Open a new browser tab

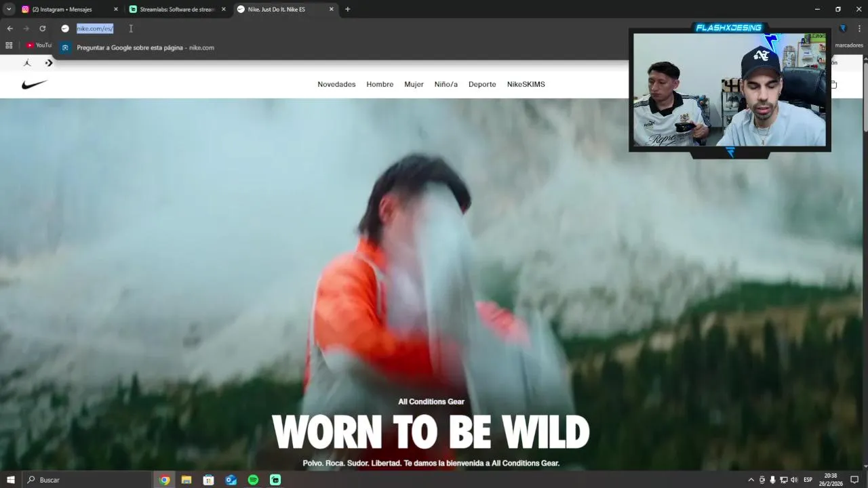coord(348,9)
